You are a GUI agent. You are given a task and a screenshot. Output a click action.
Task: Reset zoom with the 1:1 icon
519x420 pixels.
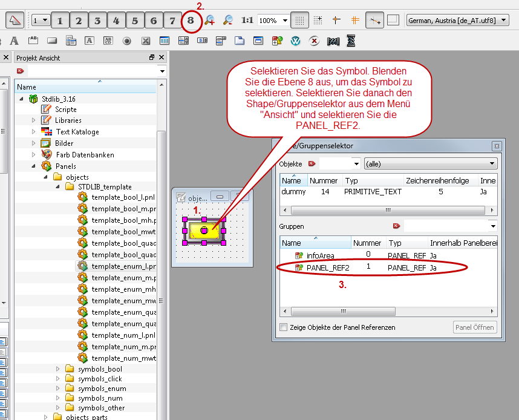pyautogui.click(x=247, y=21)
